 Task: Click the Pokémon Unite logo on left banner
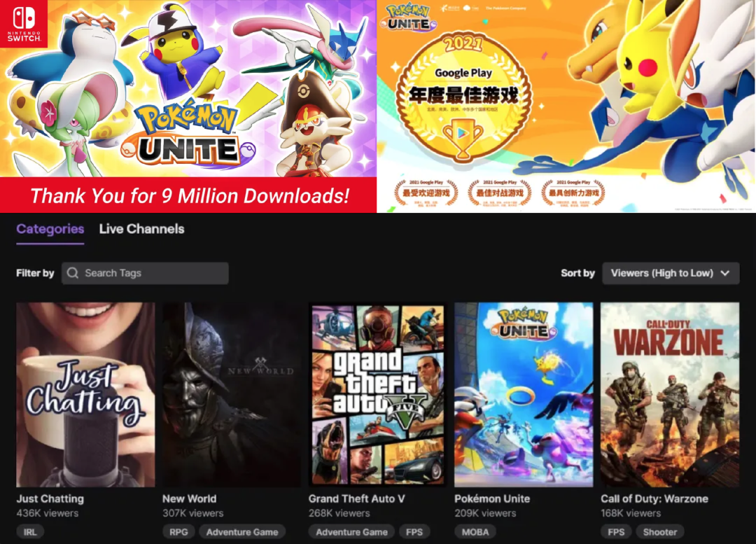coord(188,134)
